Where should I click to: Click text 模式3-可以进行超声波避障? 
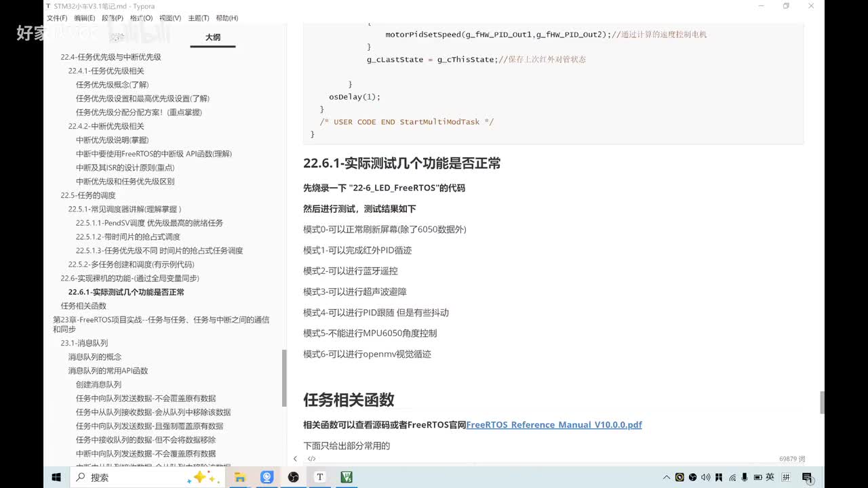(355, 292)
